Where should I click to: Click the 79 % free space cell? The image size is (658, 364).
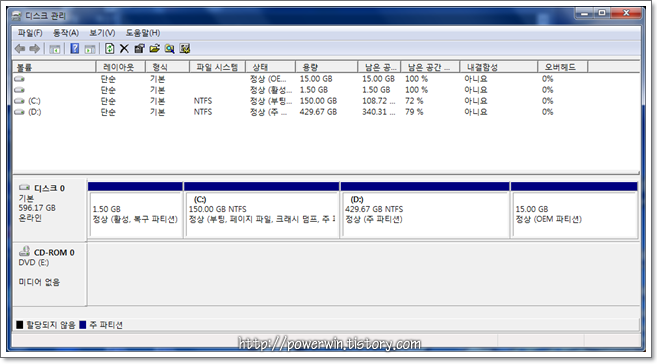click(x=414, y=112)
